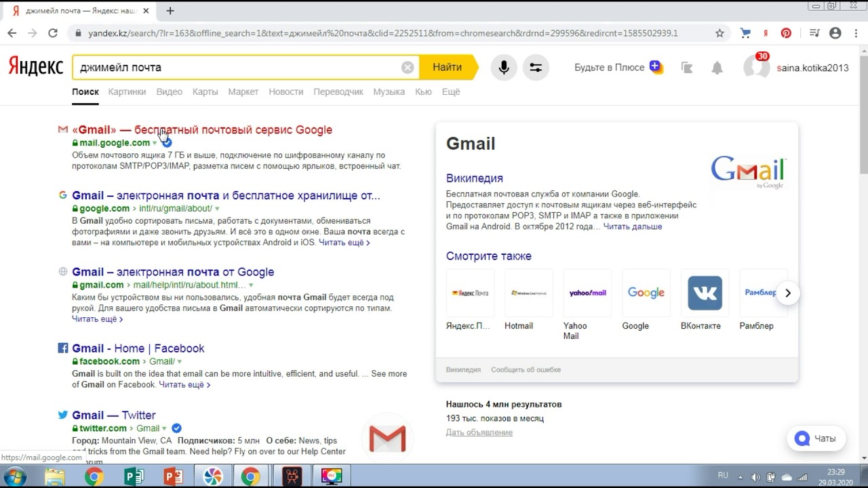Image resolution: width=868 pixels, height=488 pixels.
Task: Open the Yandex Plus icon
Action: point(655,66)
